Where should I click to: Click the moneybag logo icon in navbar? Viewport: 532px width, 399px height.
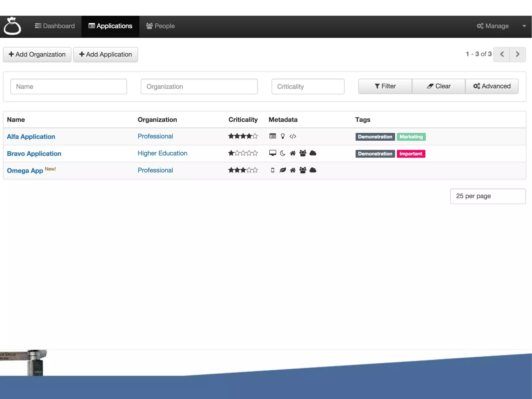pos(12,26)
